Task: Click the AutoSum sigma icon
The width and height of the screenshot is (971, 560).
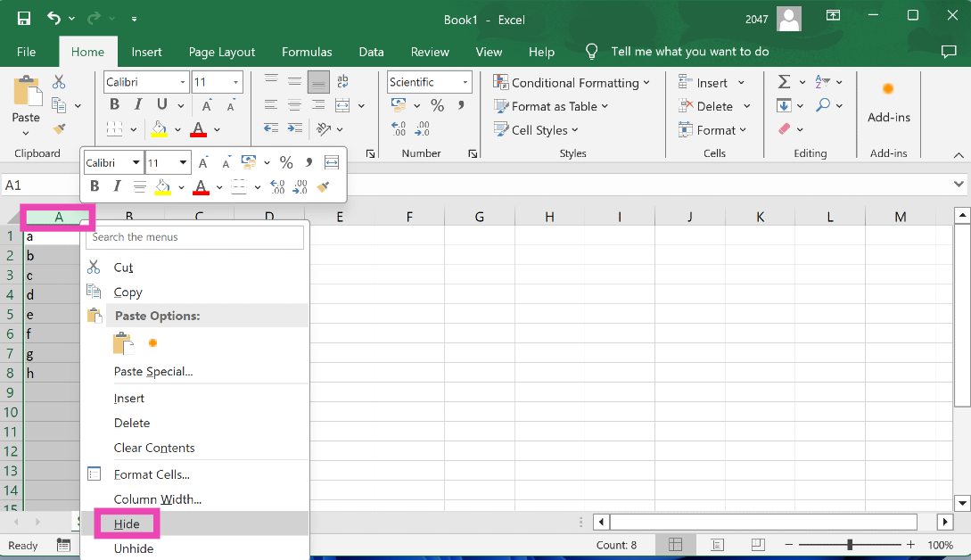Action: tap(784, 82)
